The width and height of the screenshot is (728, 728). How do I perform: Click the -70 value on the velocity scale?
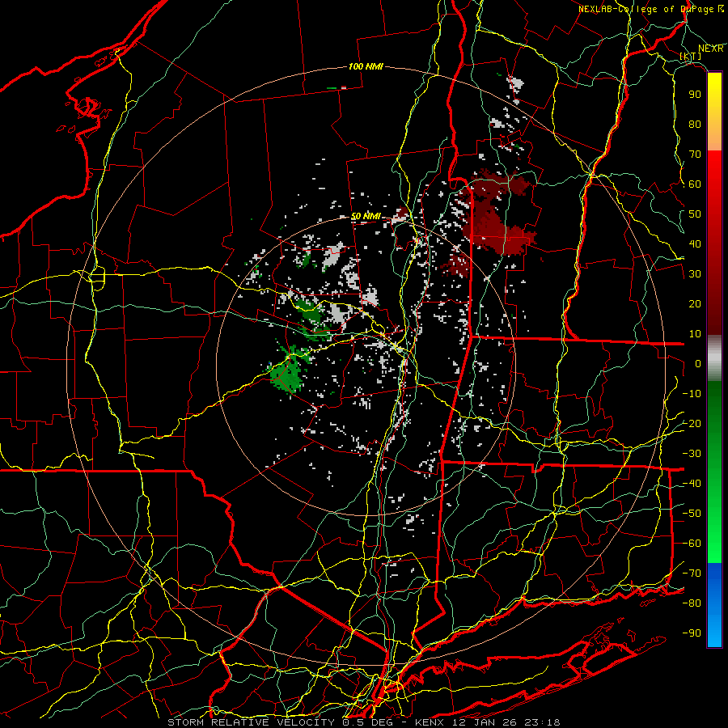coord(692,574)
